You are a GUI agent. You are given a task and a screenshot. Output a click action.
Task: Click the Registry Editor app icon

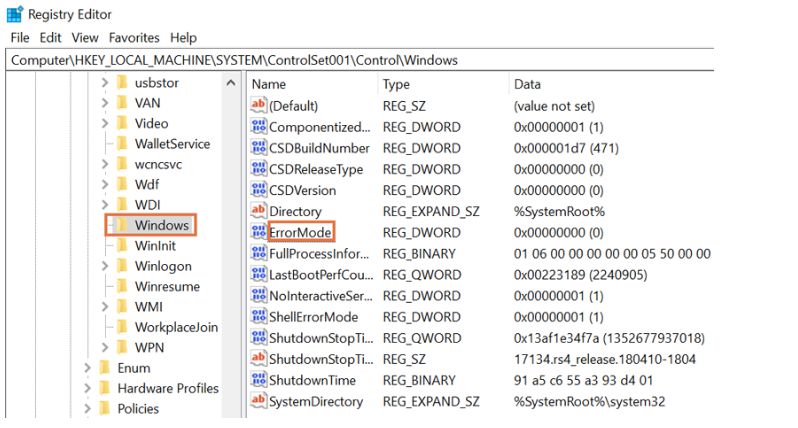click(x=14, y=14)
